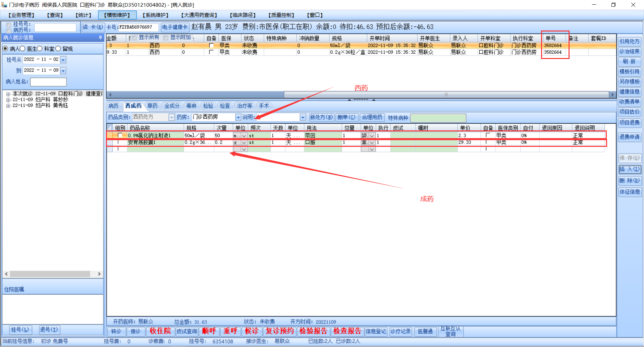
Task: Click the patient tree horizontal scrollbar thumb
Action: pos(50,274)
